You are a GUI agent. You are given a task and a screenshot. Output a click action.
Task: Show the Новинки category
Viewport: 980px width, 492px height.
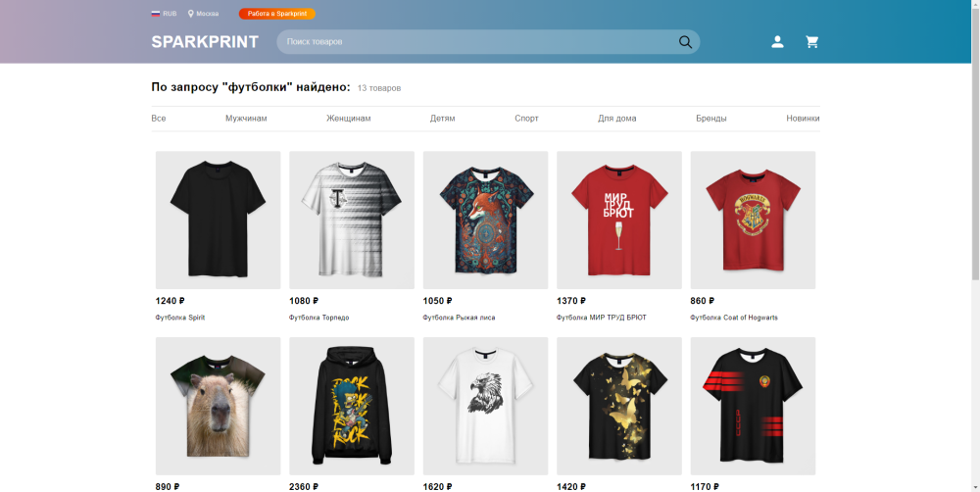pyautogui.click(x=803, y=119)
